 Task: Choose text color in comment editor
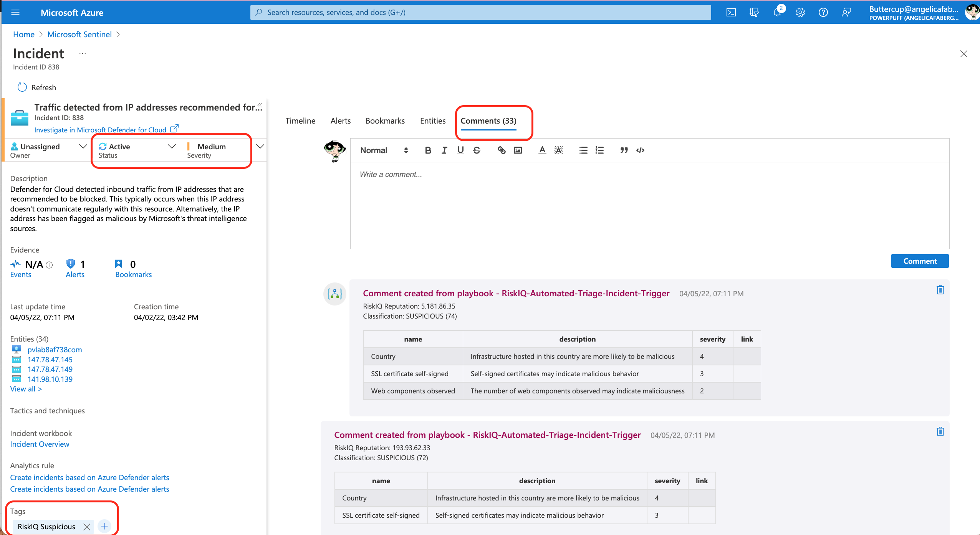tap(542, 150)
